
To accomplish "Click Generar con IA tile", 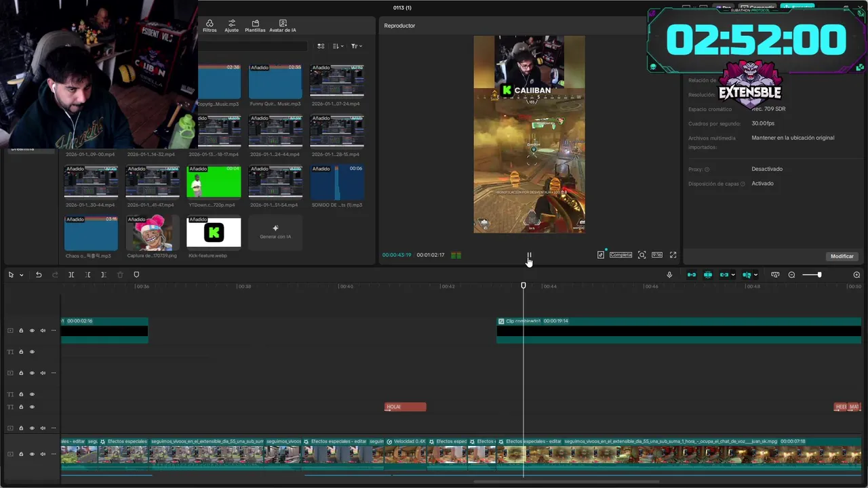I will 275,232.
